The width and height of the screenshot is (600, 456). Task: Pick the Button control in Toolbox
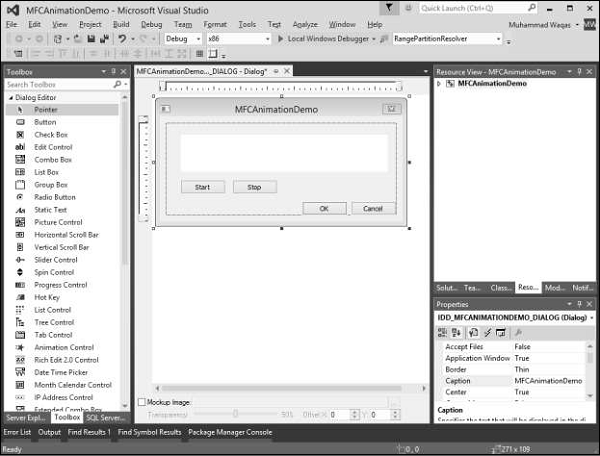tap(62, 122)
